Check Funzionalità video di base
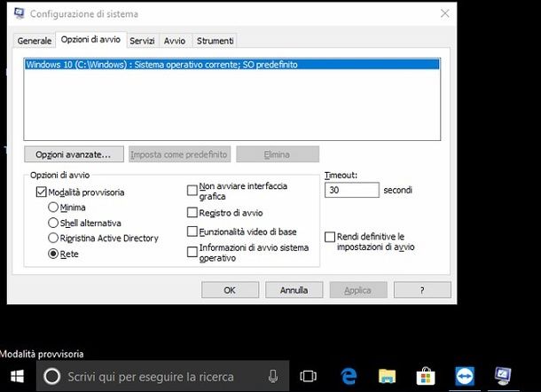 [192, 231]
